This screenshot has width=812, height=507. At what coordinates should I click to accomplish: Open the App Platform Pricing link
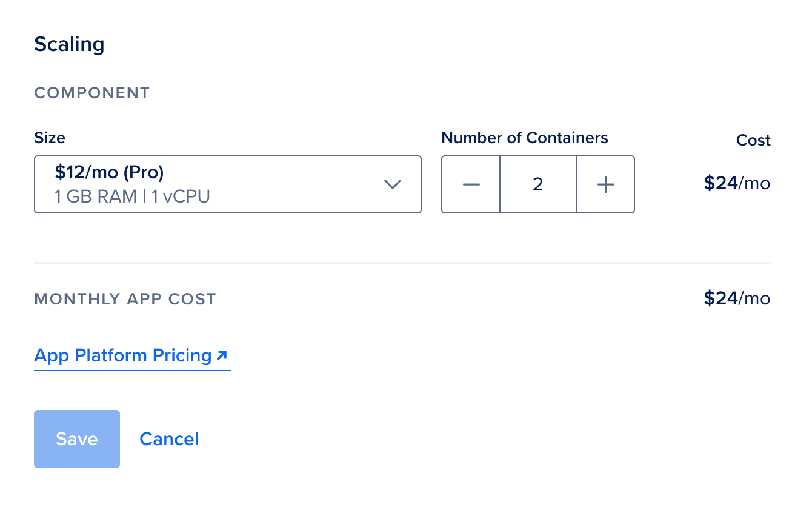(x=123, y=355)
